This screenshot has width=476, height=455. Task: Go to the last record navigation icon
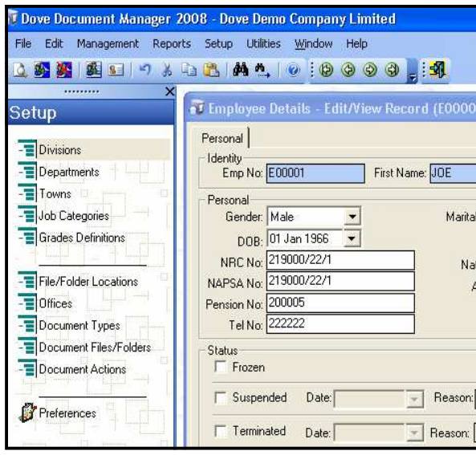(392, 70)
